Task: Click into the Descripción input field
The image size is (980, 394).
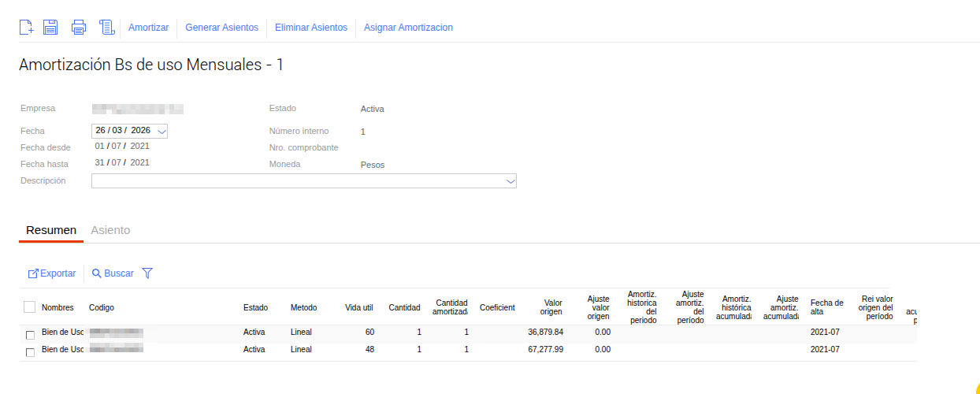Action: (298, 181)
